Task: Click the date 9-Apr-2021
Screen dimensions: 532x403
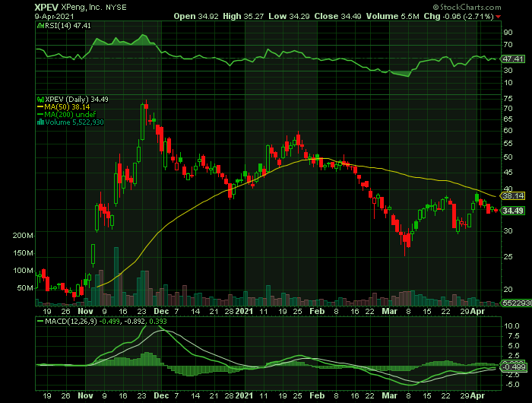Action: click(54, 16)
